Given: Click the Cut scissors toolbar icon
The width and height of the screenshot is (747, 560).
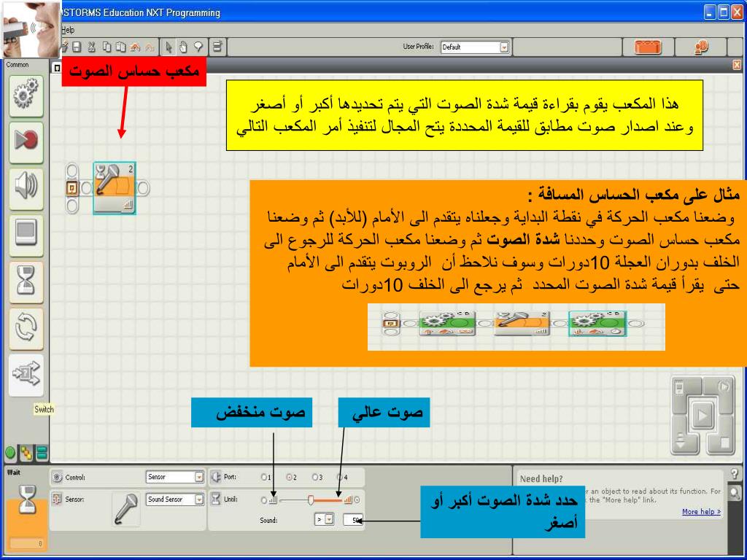Looking at the screenshot, I should tap(92, 47).
